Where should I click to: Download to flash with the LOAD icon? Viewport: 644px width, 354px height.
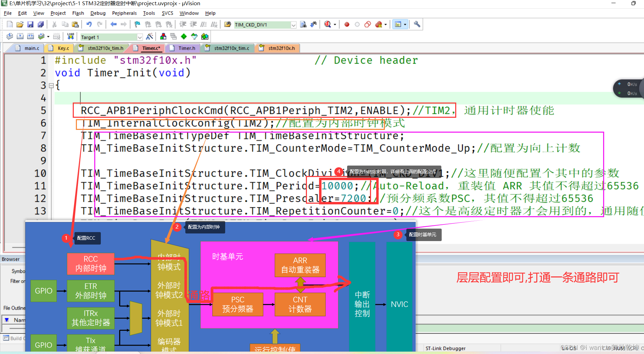tap(71, 36)
